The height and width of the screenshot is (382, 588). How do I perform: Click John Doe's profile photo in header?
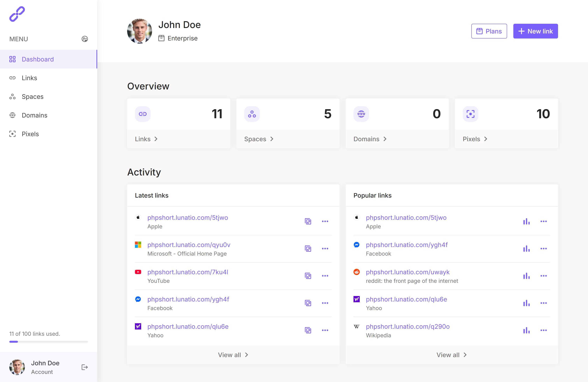[x=140, y=31]
